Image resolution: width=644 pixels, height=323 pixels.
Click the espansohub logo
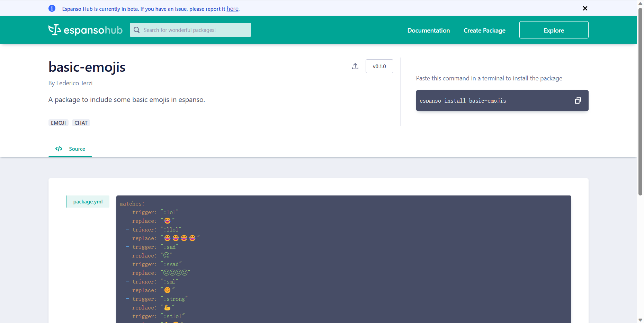point(86,30)
